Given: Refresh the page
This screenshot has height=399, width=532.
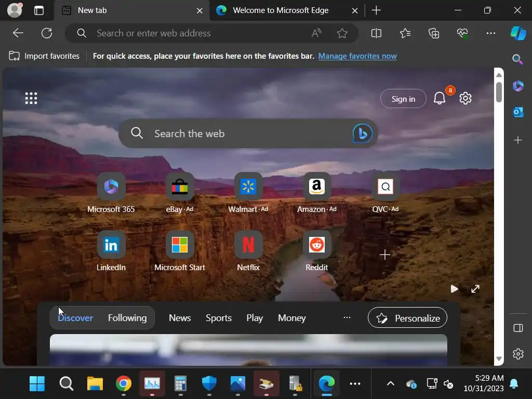Looking at the screenshot, I should click(47, 33).
